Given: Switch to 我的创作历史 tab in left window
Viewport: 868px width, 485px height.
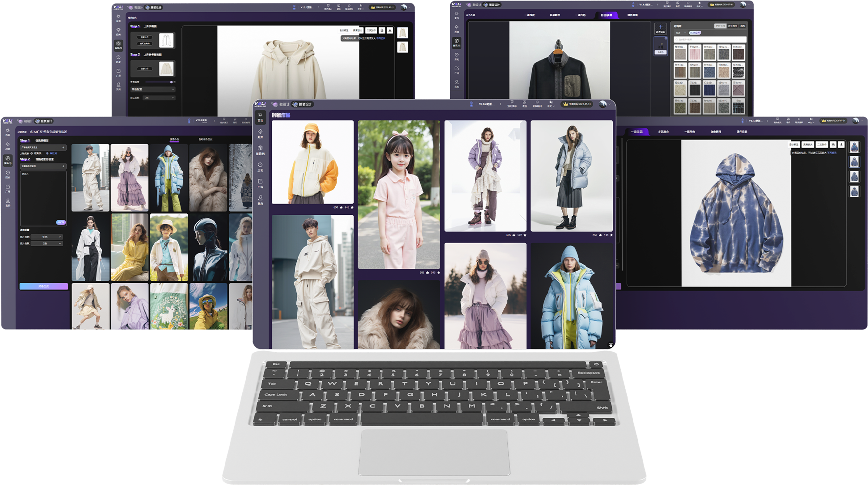Looking at the screenshot, I should coord(205,139).
